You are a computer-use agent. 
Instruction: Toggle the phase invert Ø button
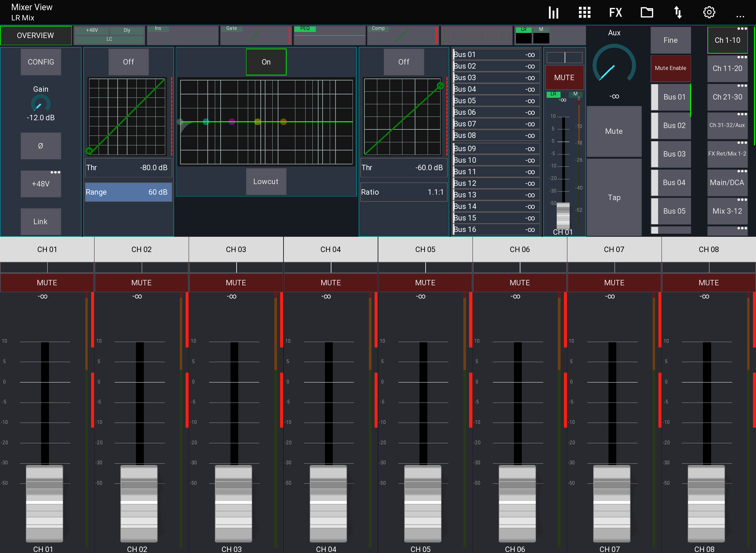click(x=41, y=146)
